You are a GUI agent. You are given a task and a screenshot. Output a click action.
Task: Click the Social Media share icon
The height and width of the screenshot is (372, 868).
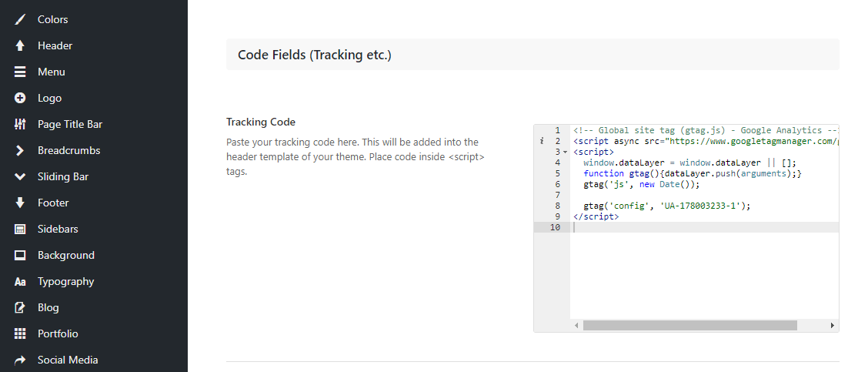coord(20,360)
